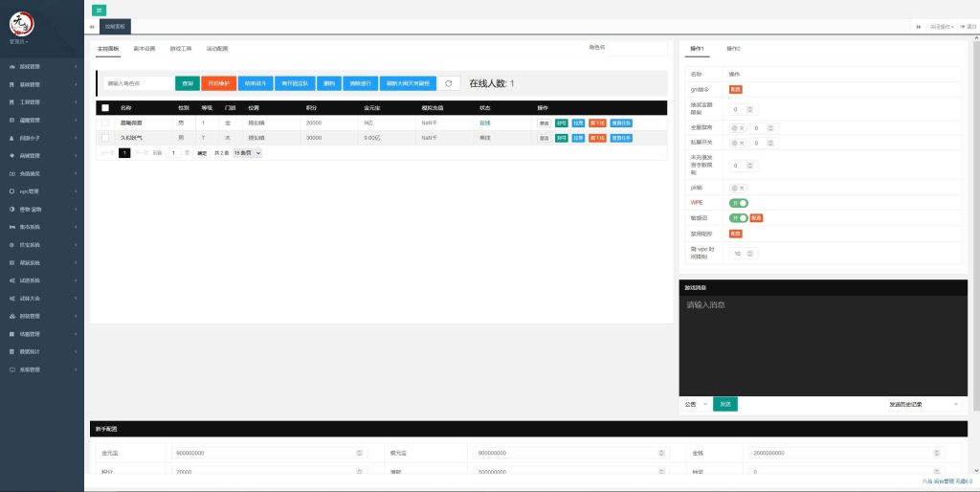Click the 系统管理 monitor icon in sidebar
Viewport: 980px width, 492px height.
[x=11, y=369]
